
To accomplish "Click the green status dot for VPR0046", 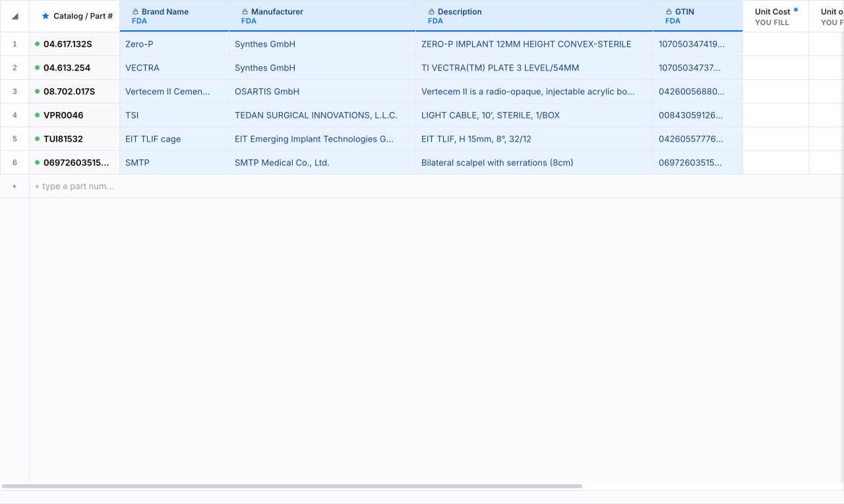I will click(38, 115).
